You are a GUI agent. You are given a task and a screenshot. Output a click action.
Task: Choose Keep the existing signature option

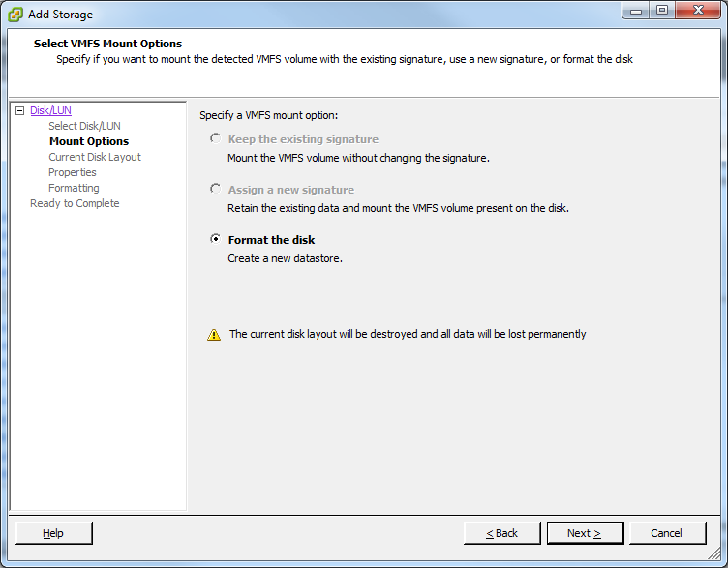pos(215,139)
